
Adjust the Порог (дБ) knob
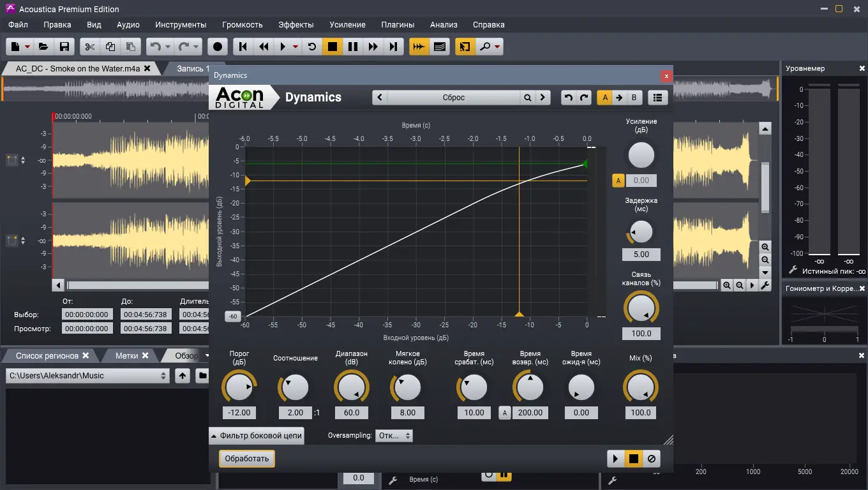click(x=239, y=387)
